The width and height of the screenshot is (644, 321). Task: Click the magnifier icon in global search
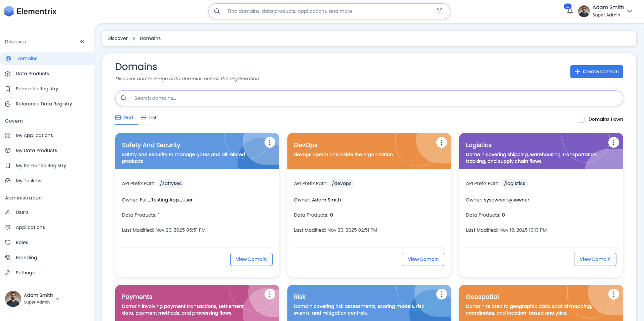coord(217,11)
